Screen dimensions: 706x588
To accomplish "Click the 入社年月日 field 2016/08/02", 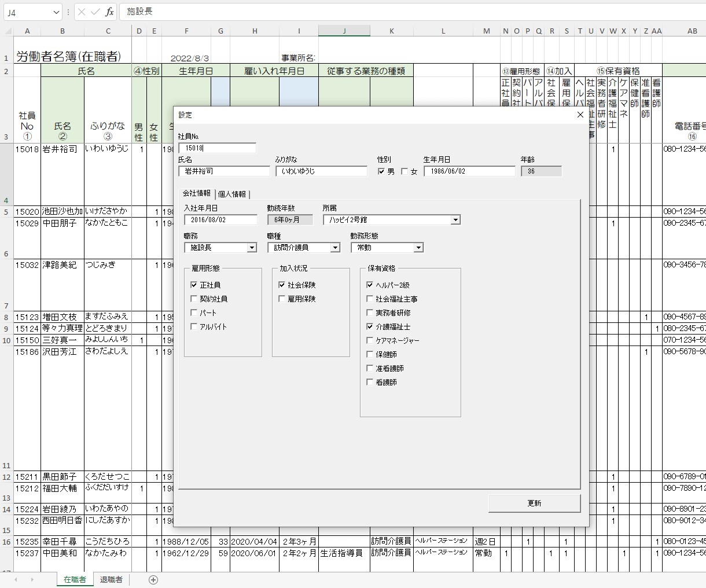I will click(x=220, y=220).
